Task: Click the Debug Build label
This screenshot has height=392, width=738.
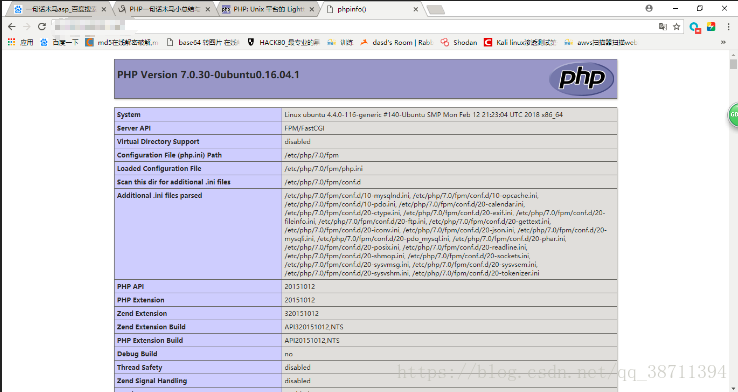Action: [x=137, y=354]
